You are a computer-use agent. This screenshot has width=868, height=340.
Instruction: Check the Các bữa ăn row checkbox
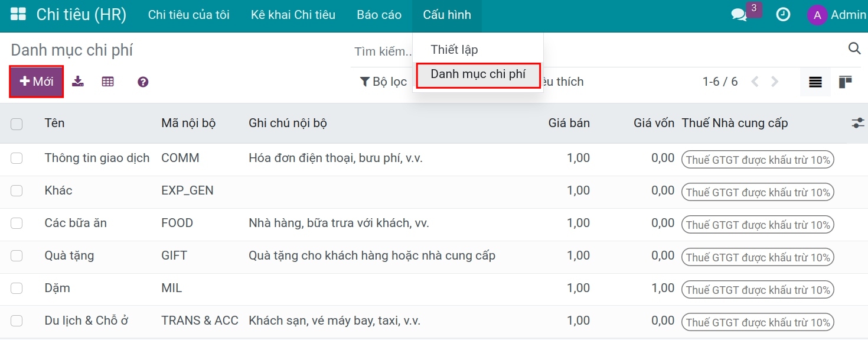coord(17,223)
